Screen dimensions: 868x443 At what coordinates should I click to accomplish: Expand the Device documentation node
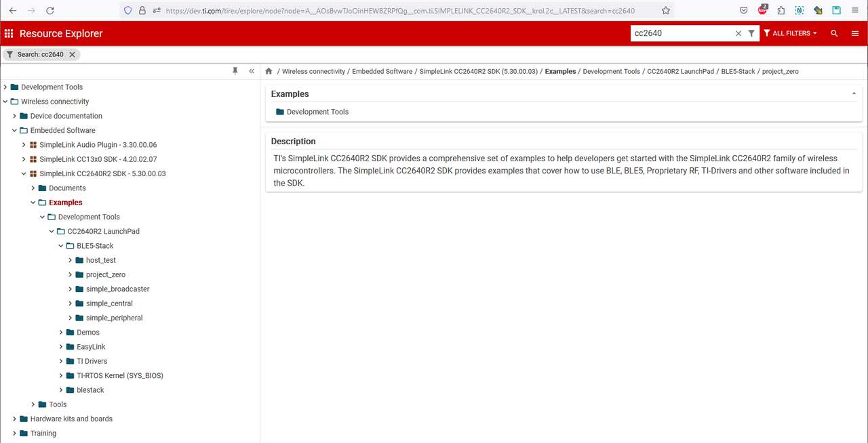[15, 116]
